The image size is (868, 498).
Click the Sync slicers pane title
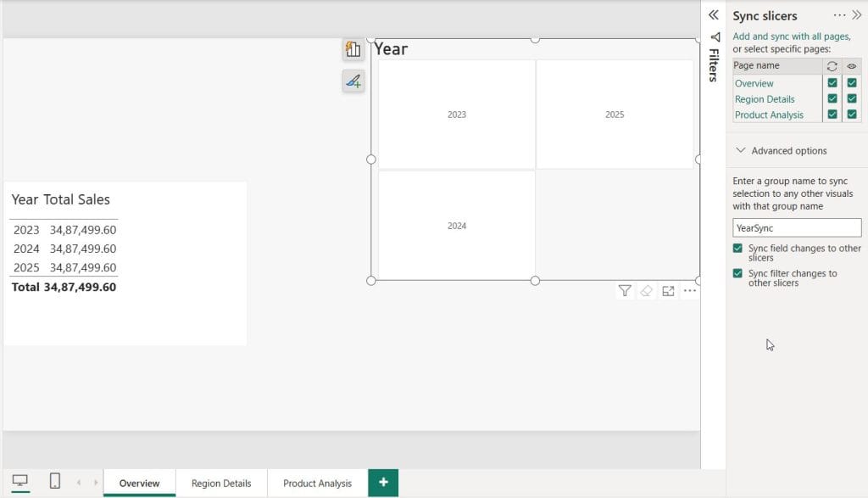point(765,16)
